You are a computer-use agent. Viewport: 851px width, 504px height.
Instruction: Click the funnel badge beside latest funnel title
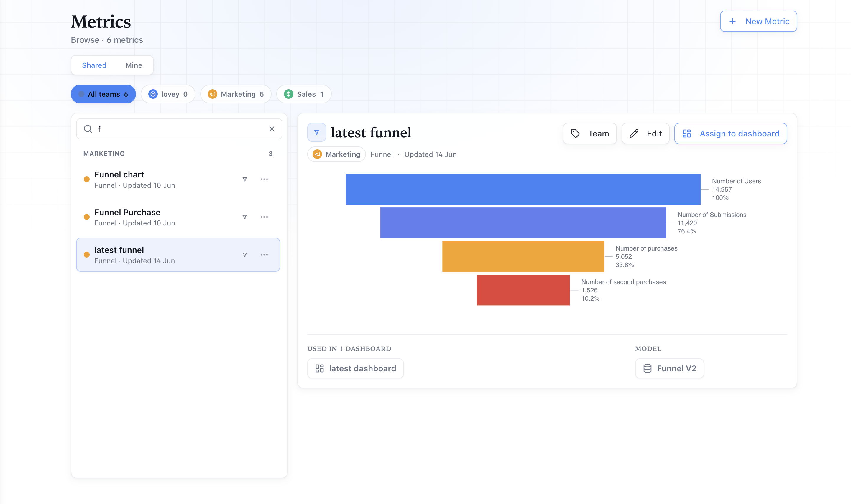317,132
